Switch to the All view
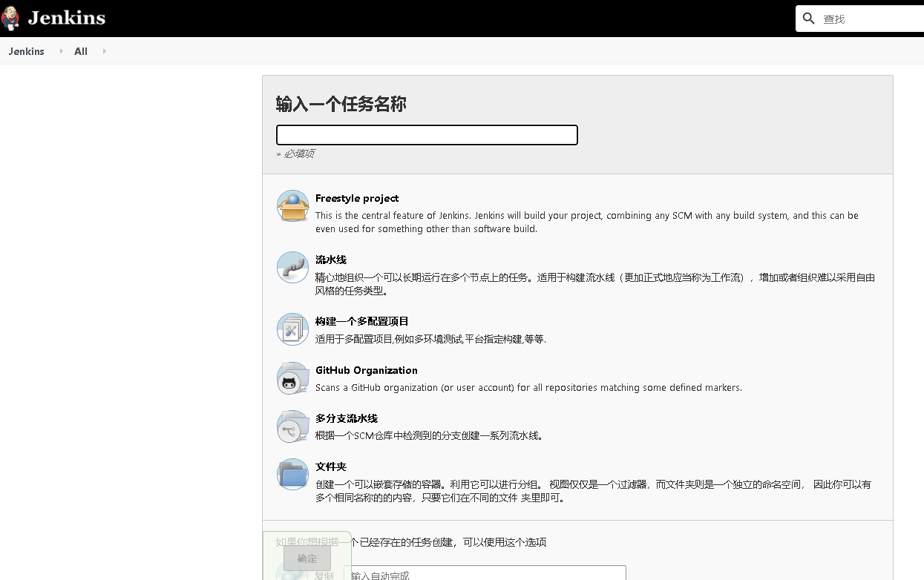This screenshot has height=580, width=924. pyautogui.click(x=80, y=51)
